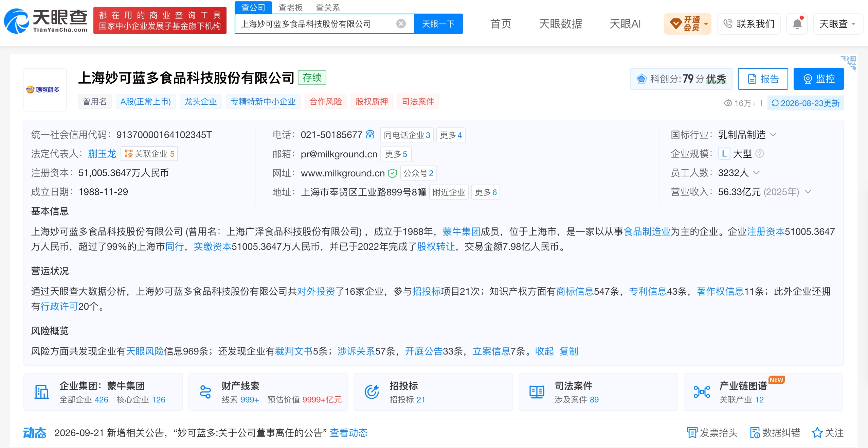This screenshot has width=868, height=448.
Task: Click the 天眼风险 link
Action: point(145,351)
